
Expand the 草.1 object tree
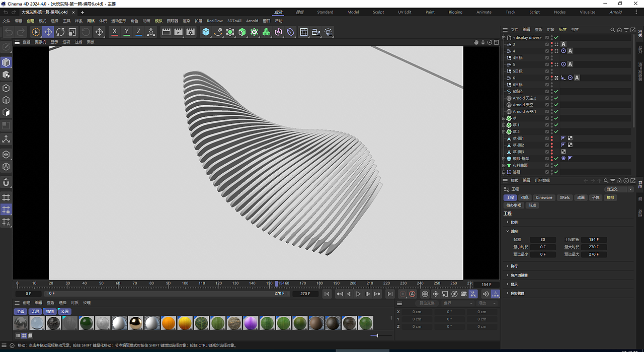point(504,125)
